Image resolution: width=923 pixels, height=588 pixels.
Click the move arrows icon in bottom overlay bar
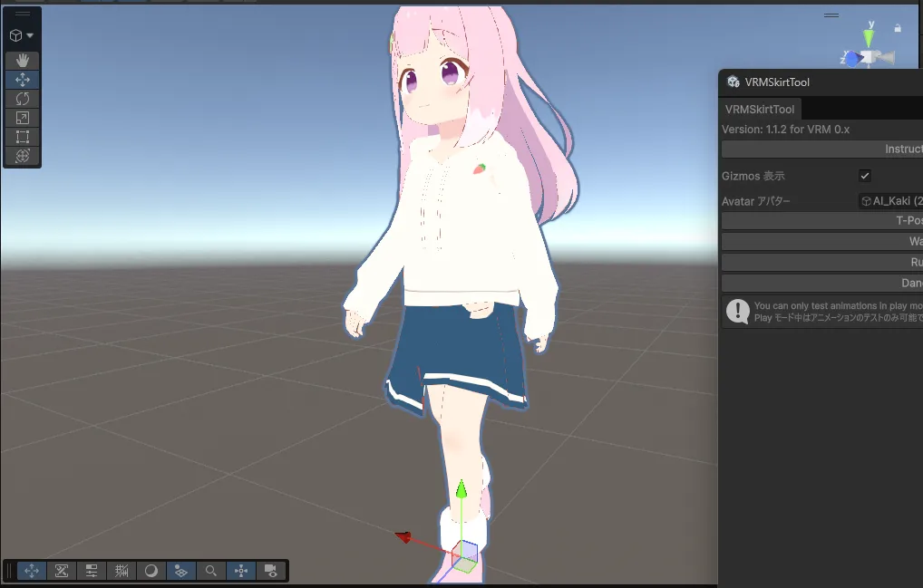pyautogui.click(x=32, y=571)
